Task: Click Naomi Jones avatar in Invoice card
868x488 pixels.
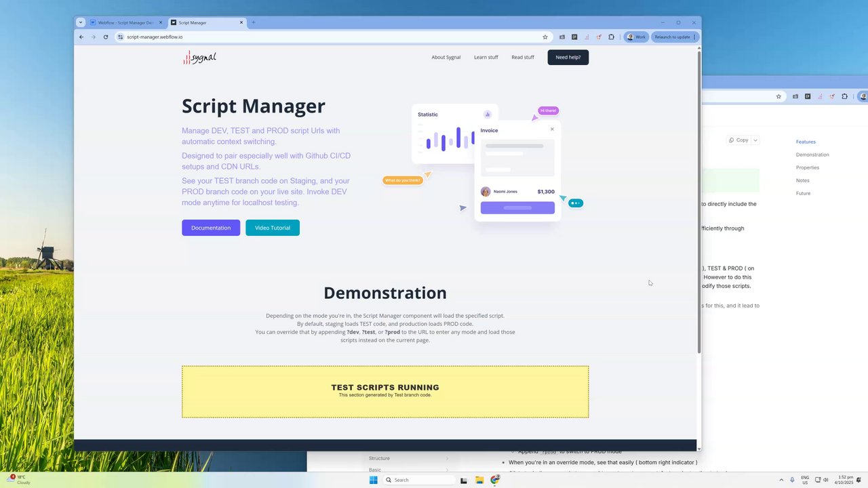Action: pos(486,192)
